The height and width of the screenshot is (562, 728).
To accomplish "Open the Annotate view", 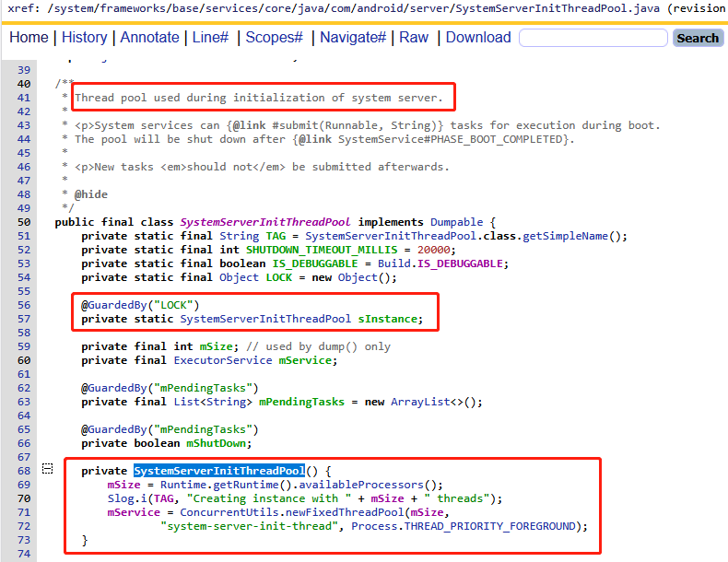I will pos(149,38).
